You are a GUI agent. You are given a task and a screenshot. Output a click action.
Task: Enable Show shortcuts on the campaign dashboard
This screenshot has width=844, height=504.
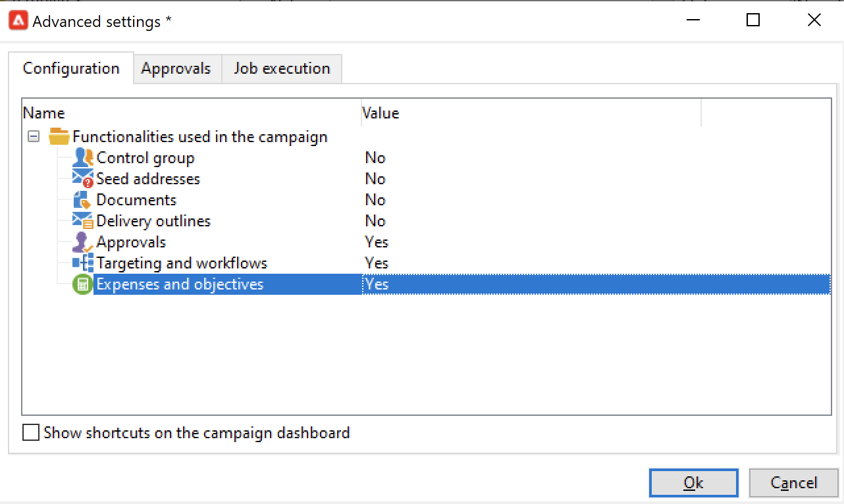[x=31, y=433]
